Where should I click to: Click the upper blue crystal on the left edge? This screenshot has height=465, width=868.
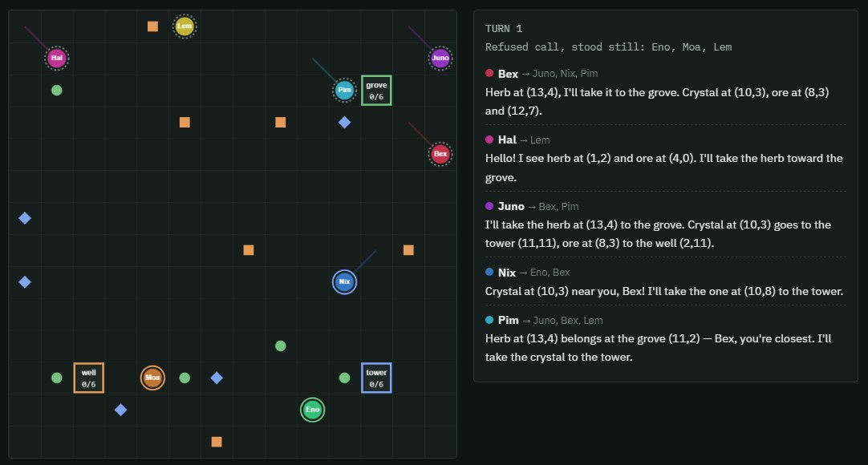[x=25, y=218]
